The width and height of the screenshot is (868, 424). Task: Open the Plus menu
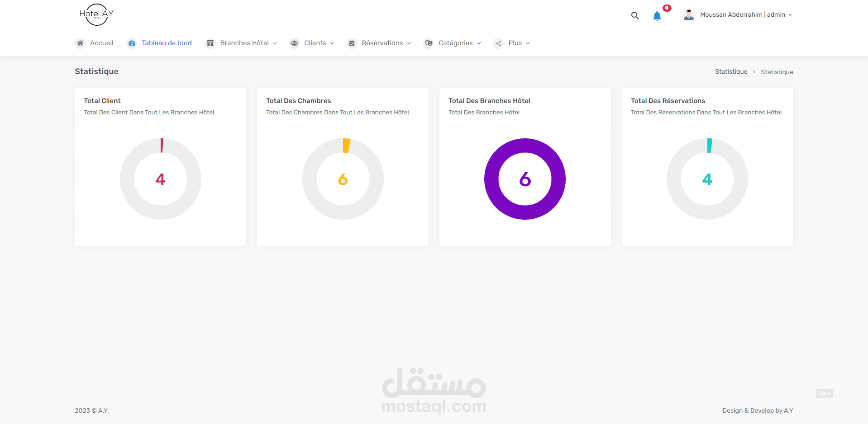coord(515,43)
